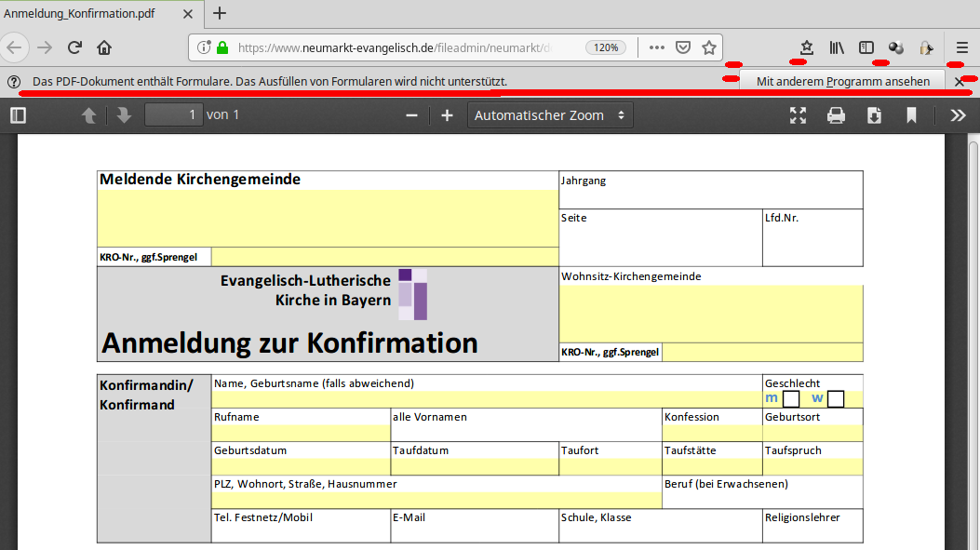Click the Taufdatum yellow field
The image size is (980, 550).
pos(475,466)
